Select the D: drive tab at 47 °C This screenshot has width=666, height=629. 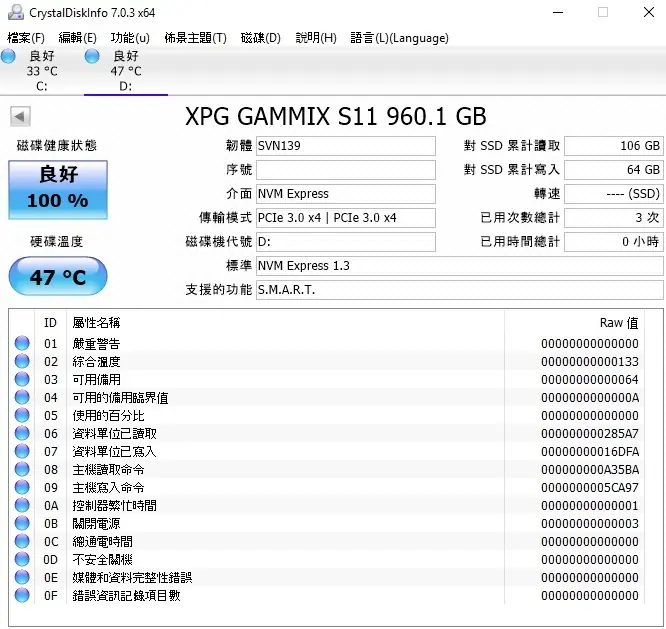[126, 71]
